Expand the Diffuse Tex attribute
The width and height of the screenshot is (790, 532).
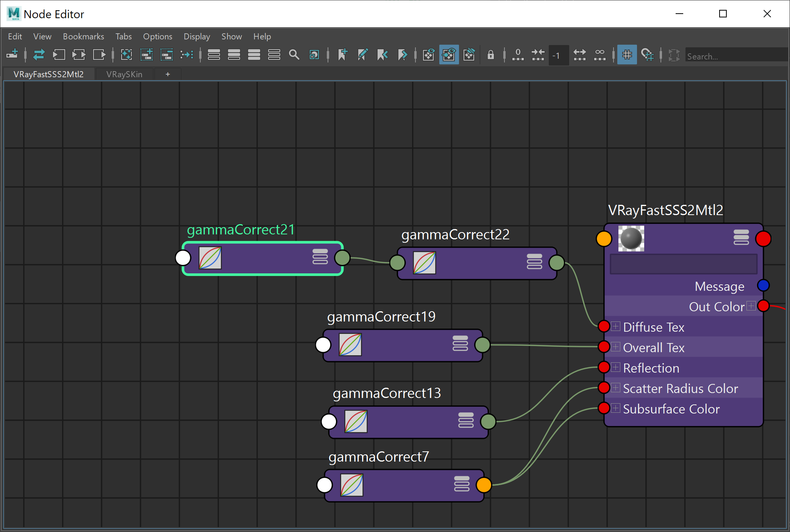tap(616, 326)
